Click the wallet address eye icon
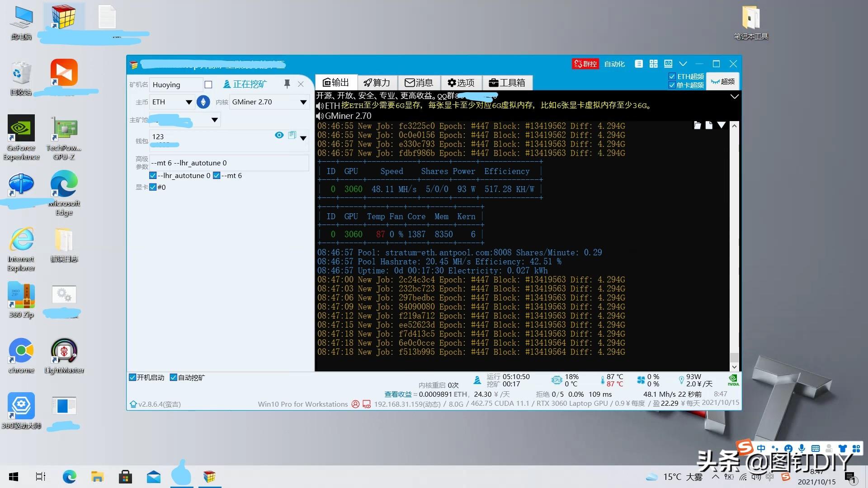 pyautogui.click(x=278, y=136)
